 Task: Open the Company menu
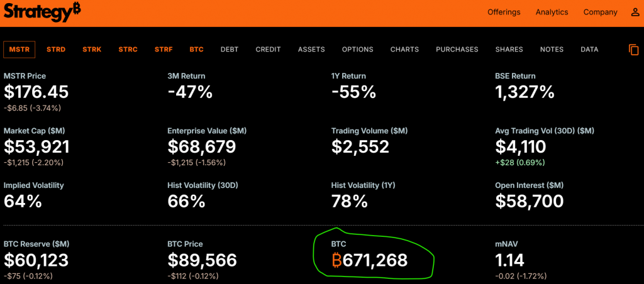click(600, 13)
